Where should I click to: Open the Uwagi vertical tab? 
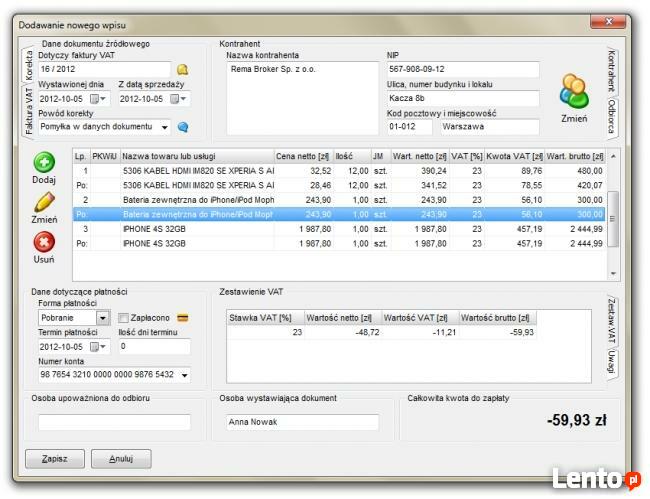point(611,362)
